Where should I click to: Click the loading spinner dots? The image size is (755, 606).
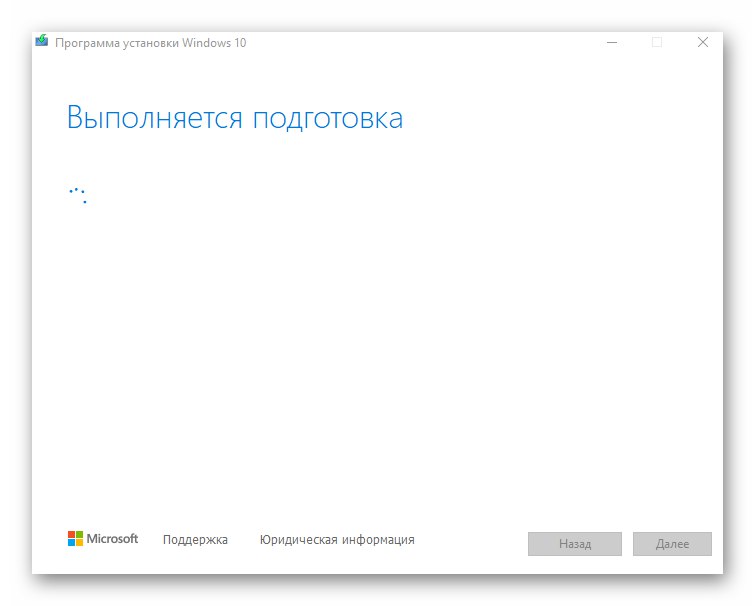pos(78,195)
